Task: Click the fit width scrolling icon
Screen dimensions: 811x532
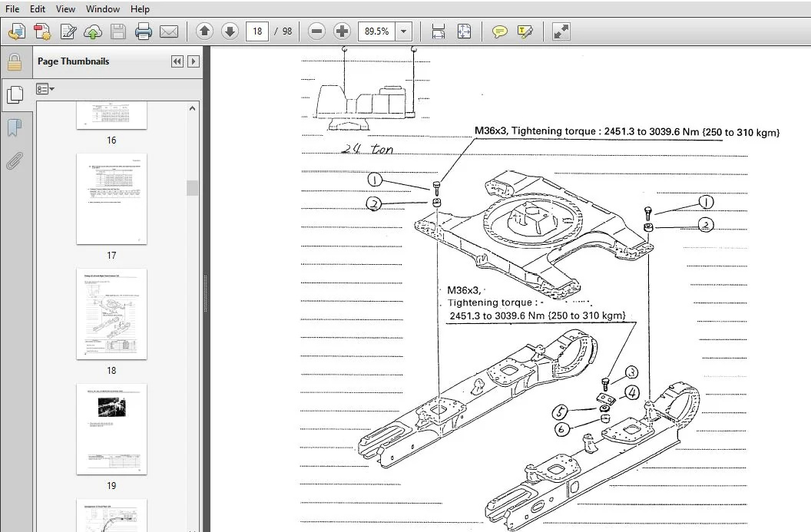Action: pyautogui.click(x=439, y=31)
